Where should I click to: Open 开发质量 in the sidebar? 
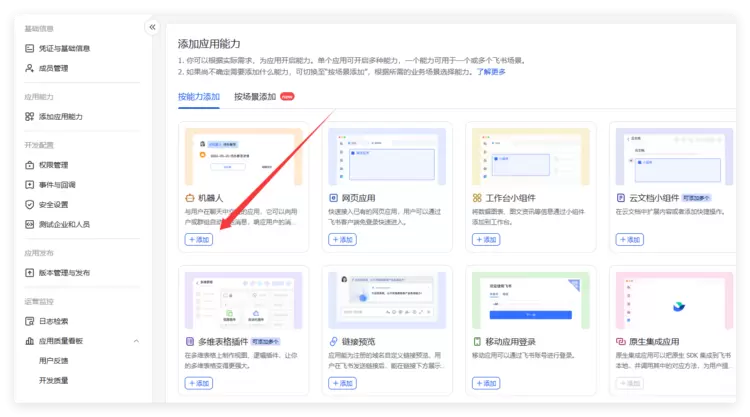[x=54, y=380]
